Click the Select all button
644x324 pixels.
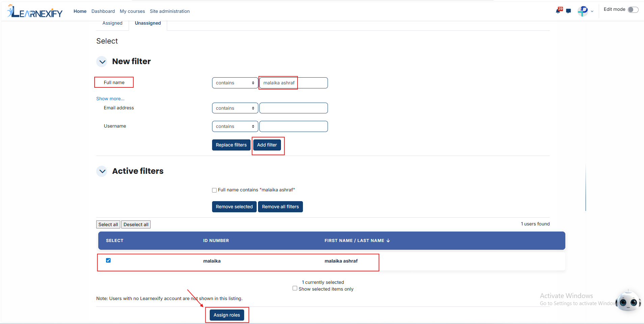tap(108, 225)
